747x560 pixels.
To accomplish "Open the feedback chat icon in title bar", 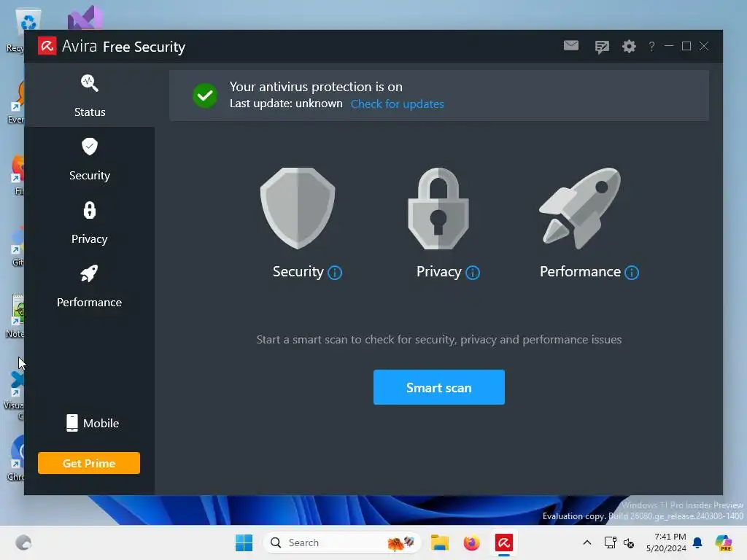I will 602,47.
